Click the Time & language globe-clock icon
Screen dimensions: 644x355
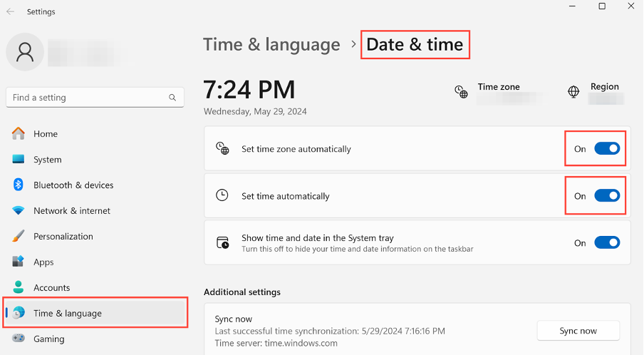click(18, 313)
